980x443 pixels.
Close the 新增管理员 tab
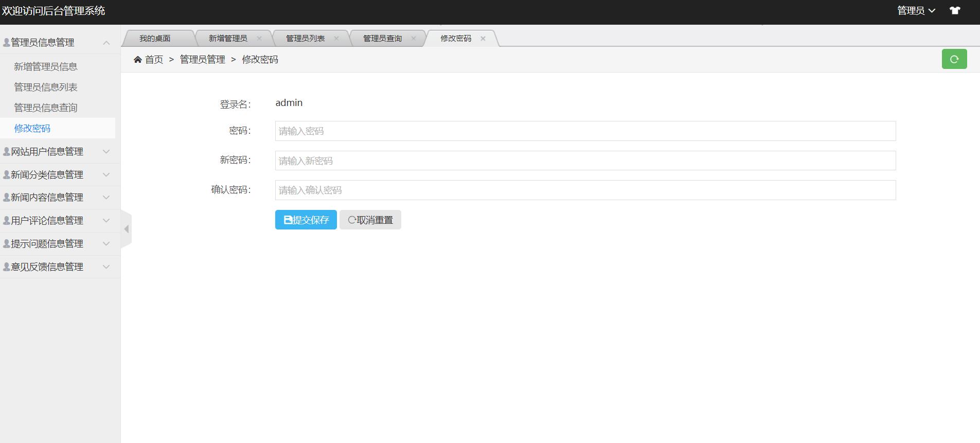(259, 39)
